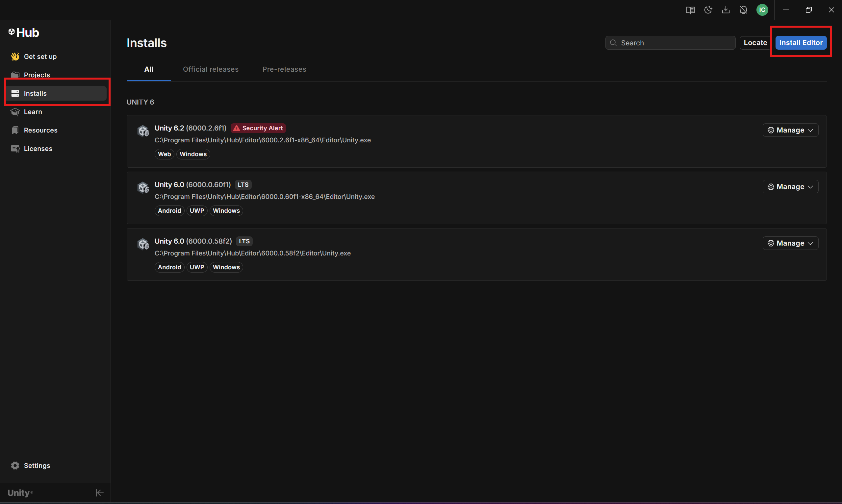Click the muted notifications bell icon
Image resolution: width=842 pixels, height=504 pixels.
click(x=744, y=10)
